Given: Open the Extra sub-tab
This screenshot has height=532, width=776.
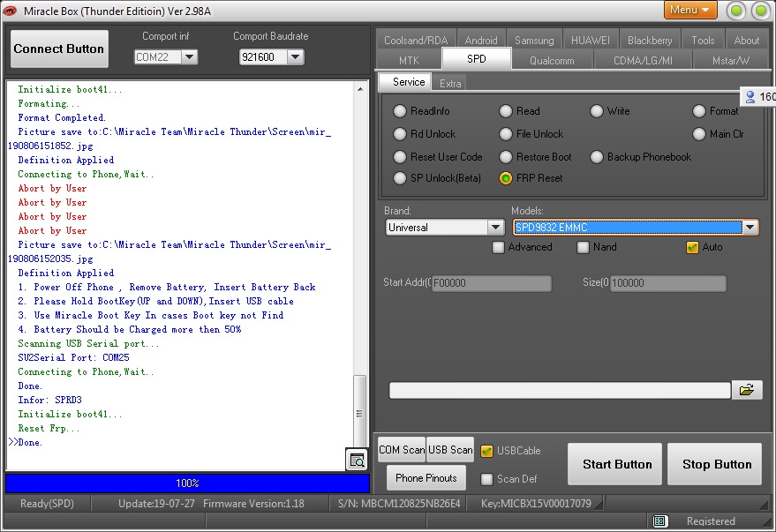Looking at the screenshot, I should click(x=450, y=84).
